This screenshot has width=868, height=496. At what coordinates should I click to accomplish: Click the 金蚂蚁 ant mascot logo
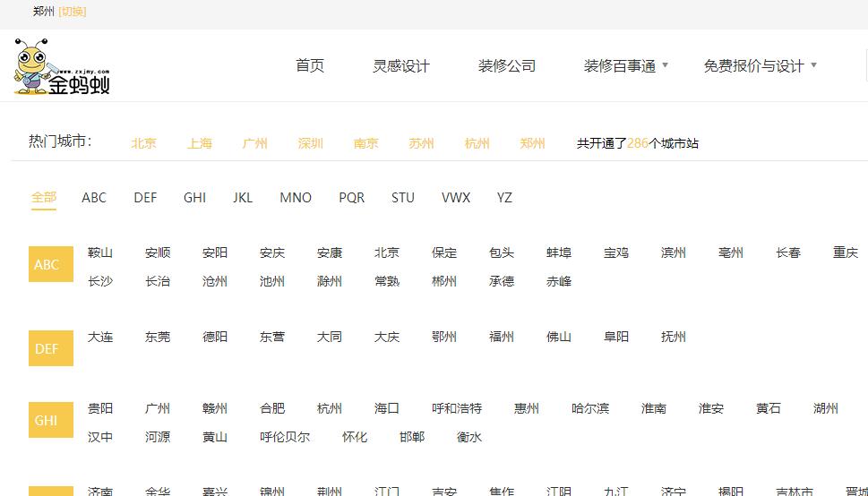61,68
